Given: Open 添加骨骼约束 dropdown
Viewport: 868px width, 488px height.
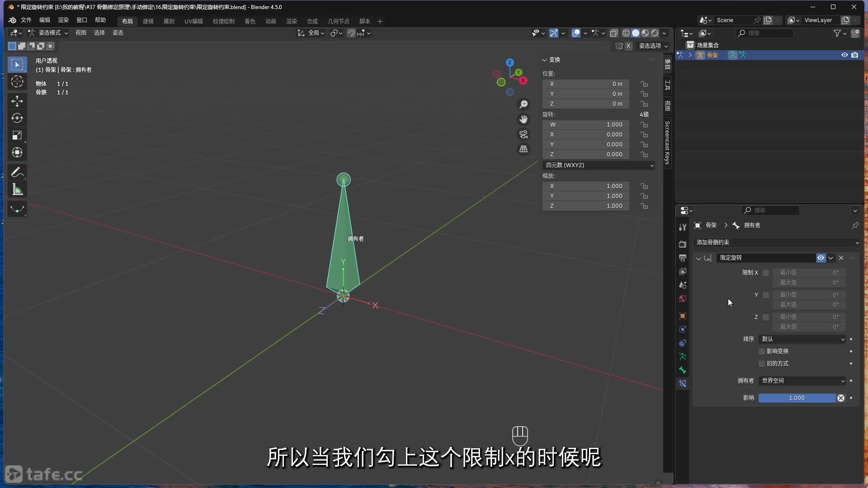Looking at the screenshot, I should pyautogui.click(x=777, y=243).
